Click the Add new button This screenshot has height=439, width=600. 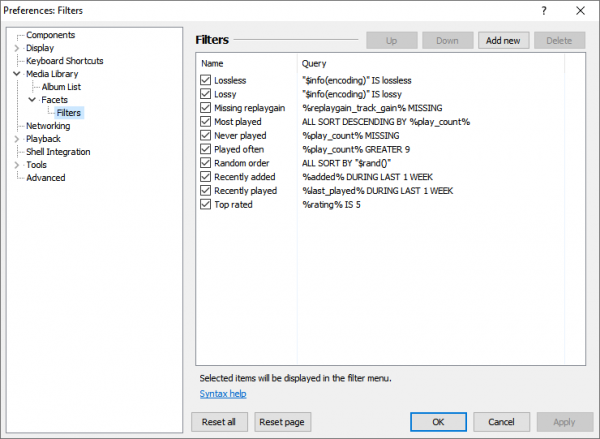tap(503, 41)
